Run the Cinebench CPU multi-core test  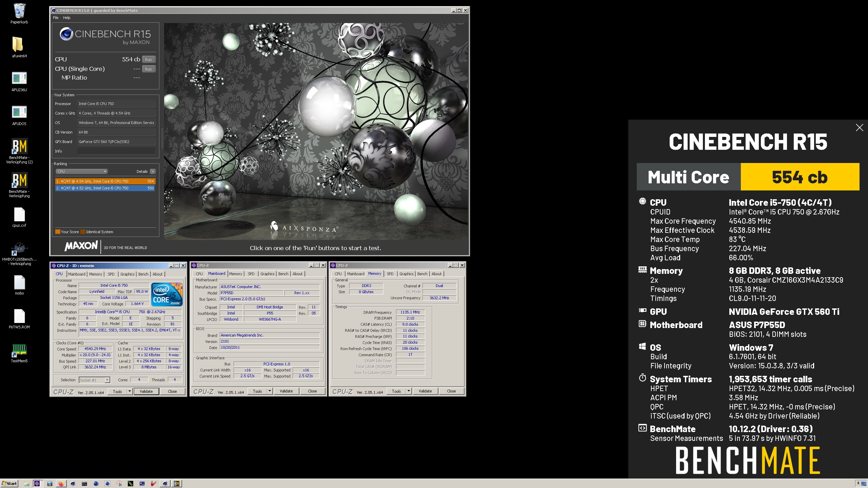(149, 59)
